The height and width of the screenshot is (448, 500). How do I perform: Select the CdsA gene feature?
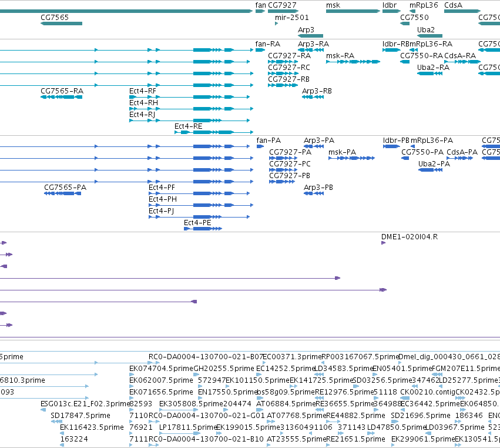(462, 11)
